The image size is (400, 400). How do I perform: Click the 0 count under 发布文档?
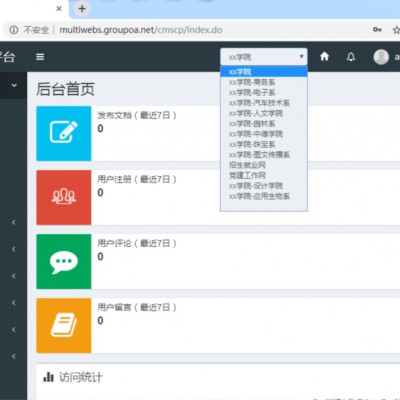click(100, 128)
